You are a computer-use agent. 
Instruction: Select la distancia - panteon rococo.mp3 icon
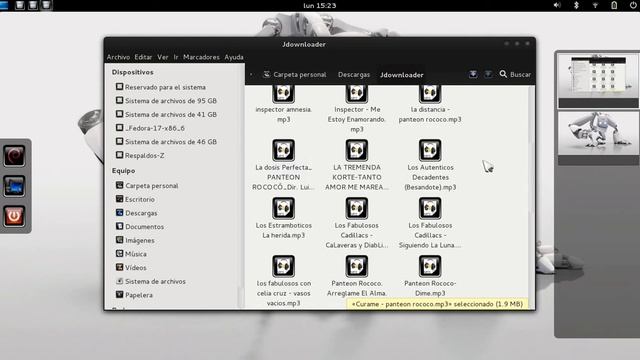click(x=430, y=93)
